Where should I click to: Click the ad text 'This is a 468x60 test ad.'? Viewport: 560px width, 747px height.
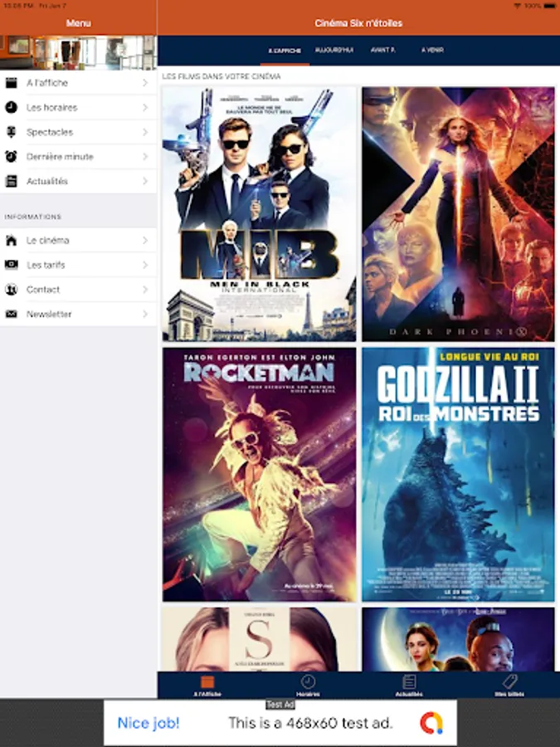point(310,723)
